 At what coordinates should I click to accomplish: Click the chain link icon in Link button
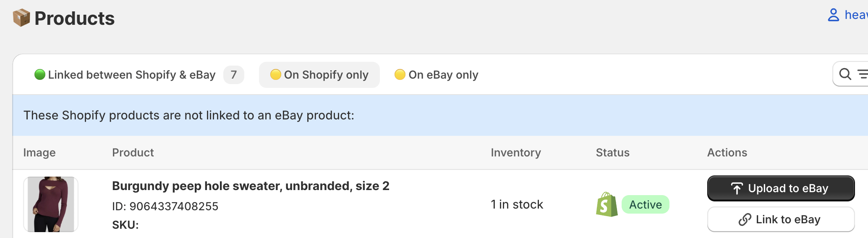click(x=745, y=219)
